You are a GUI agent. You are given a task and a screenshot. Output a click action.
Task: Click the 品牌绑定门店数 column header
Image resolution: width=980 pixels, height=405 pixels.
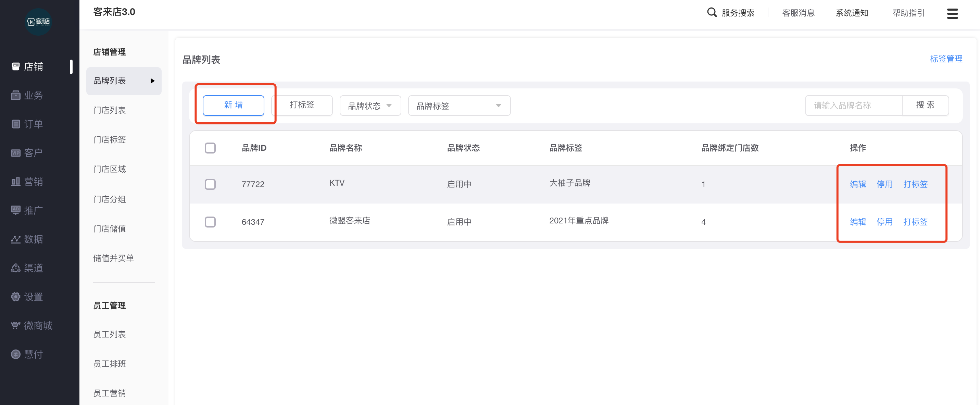tap(730, 148)
